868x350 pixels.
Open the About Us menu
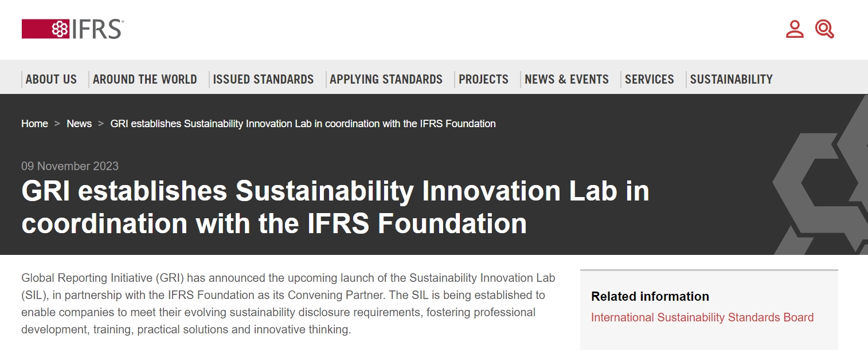(51, 80)
